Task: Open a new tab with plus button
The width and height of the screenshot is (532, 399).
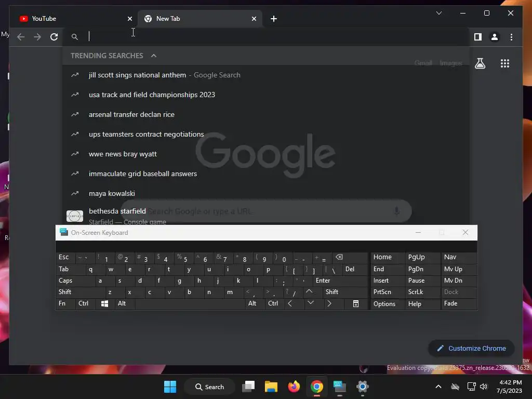Action: [274, 19]
